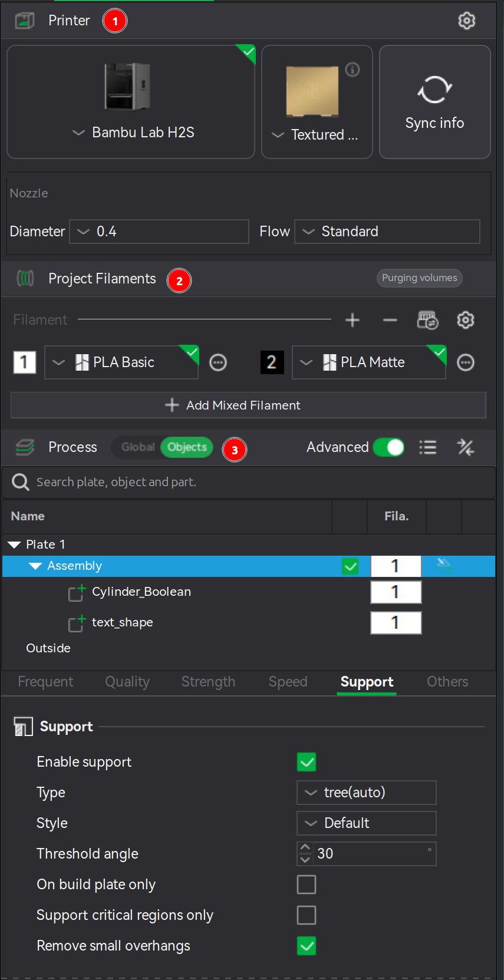Open more options for PLA Basic
Screen dimensions: 504x980
218,362
